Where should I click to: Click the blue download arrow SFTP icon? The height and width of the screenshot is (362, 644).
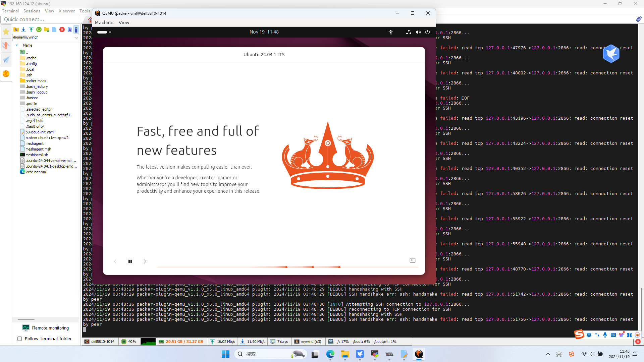pos(23,29)
